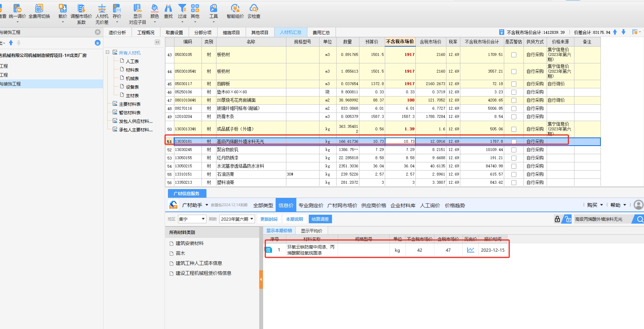Switch to the 费用汇总 tab
Viewport: 644px width, 329px height.
pos(321,32)
